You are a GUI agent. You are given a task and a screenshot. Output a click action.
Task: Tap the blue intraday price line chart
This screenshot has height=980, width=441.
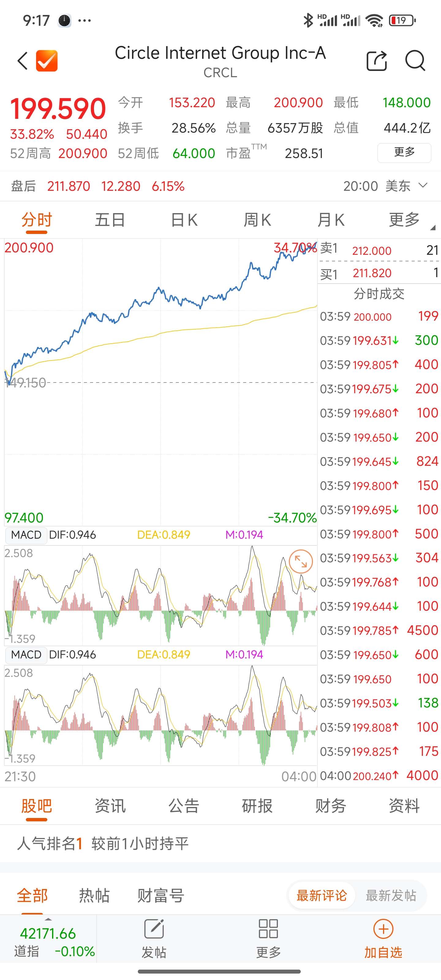coord(160,382)
